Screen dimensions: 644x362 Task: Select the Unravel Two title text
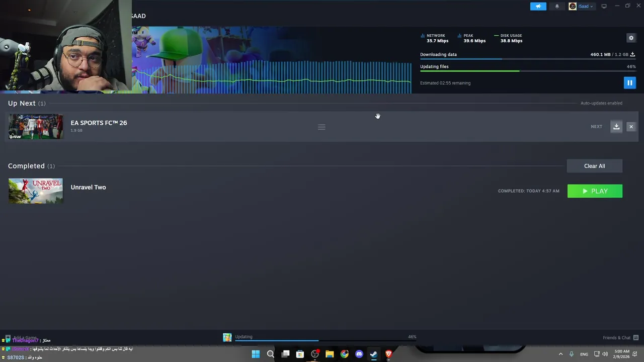click(x=88, y=187)
